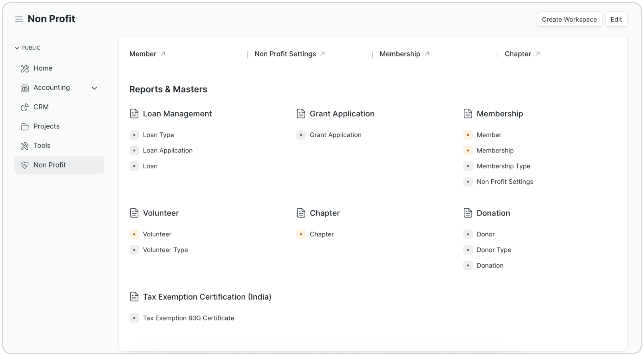The height and width of the screenshot is (356, 644).
Task: Open the Loan Application link
Action: pos(167,150)
